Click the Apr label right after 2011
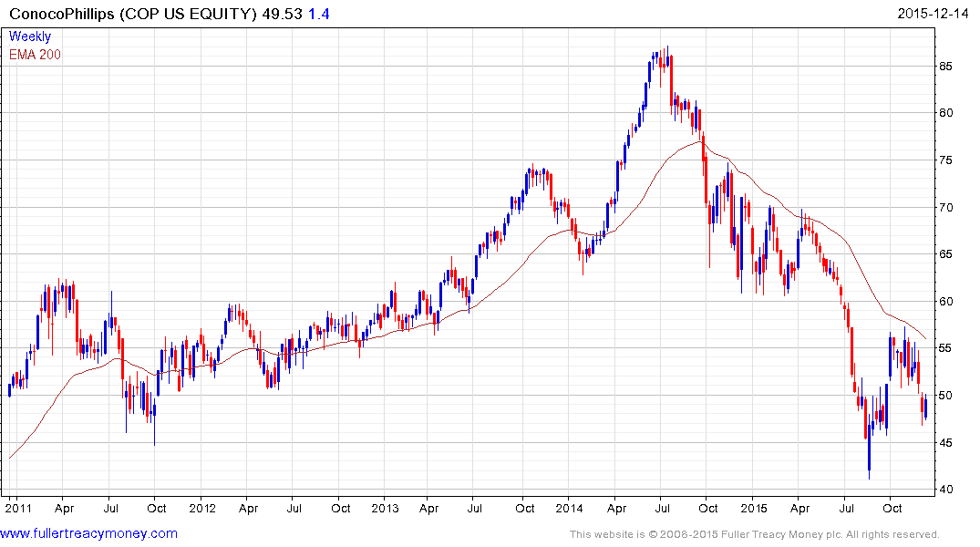 pos(65,509)
